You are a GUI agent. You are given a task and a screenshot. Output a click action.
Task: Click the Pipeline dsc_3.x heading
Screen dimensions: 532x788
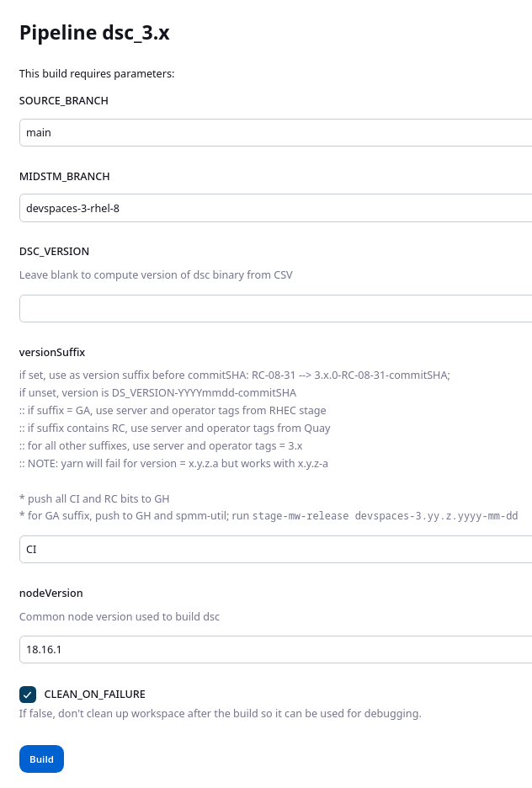(95, 34)
